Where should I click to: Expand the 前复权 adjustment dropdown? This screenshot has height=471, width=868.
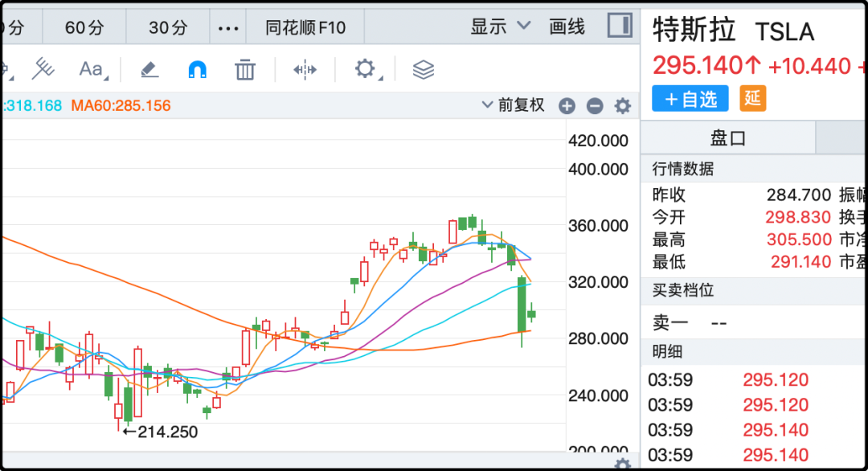(513, 105)
